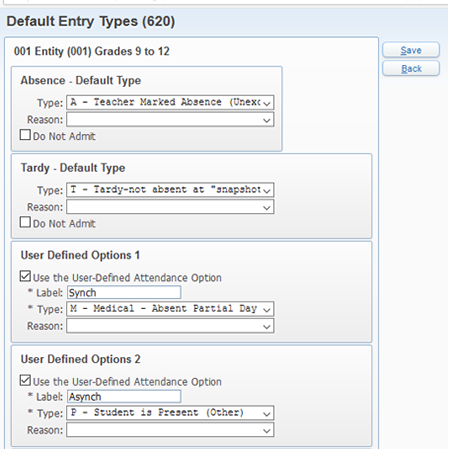The image size is (450, 449).
Task: Check Do Not Admit under Absence
Action: pos(25,135)
